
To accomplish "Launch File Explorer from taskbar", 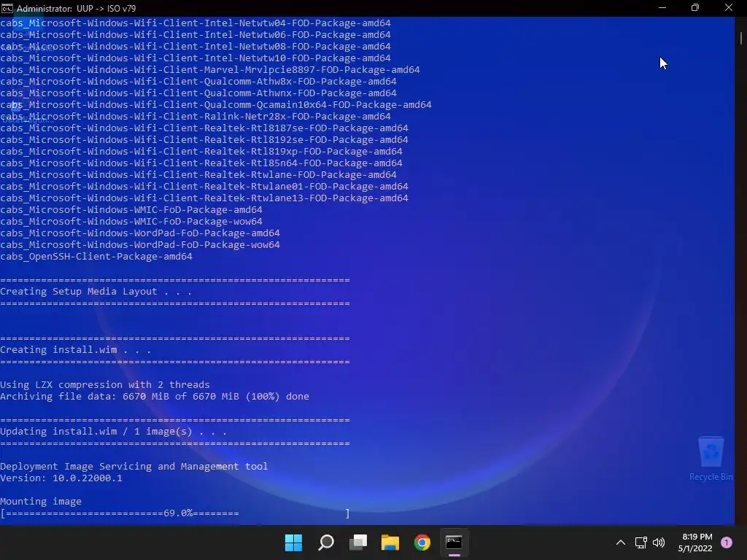I will click(x=390, y=542).
